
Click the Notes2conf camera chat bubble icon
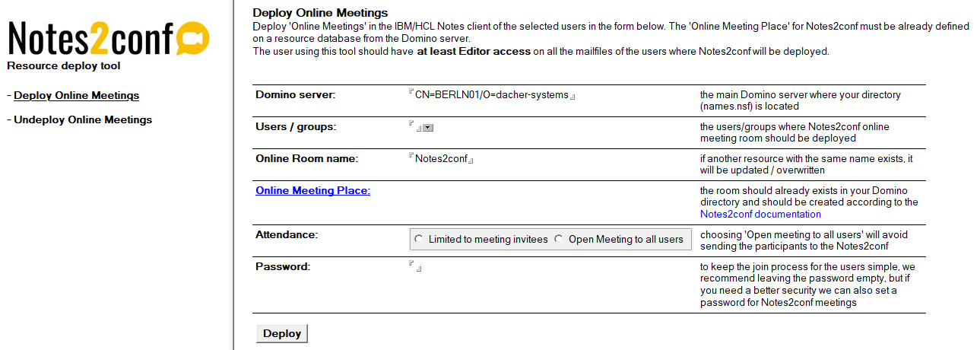[x=192, y=38]
